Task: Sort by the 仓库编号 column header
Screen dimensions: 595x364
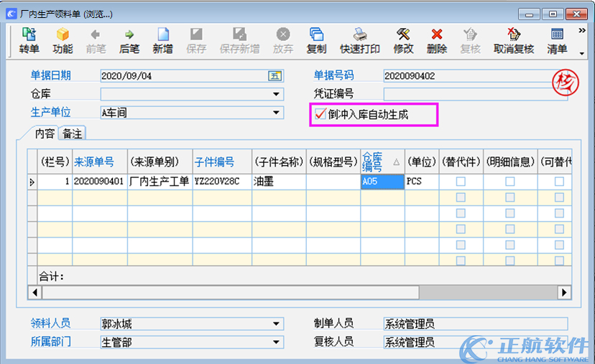Action: (x=382, y=162)
